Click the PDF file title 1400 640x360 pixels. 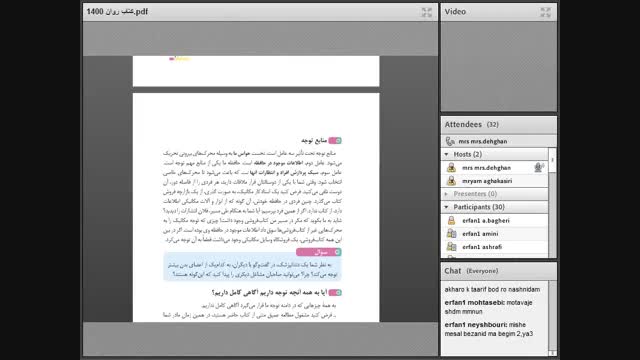(x=117, y=12)
